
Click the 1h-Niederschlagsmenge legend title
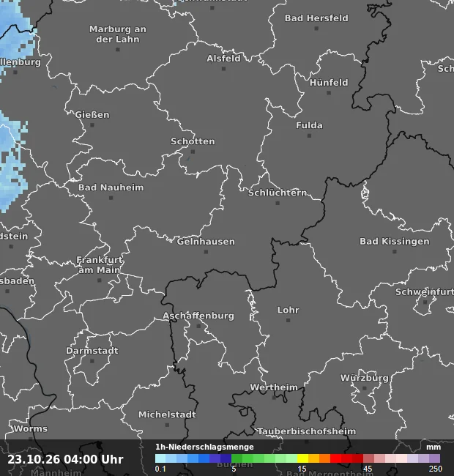pyautogui.click(x=204, y=447)
